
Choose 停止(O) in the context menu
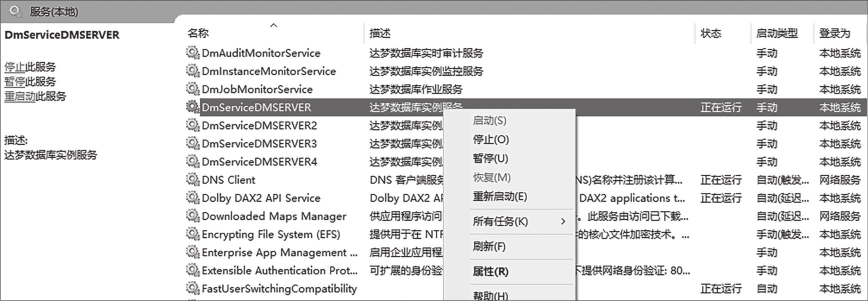[x=490, y=139]
